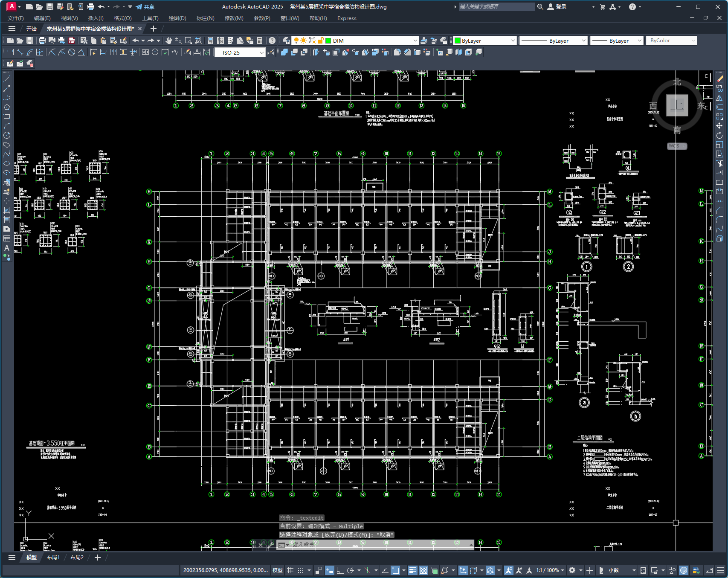Click the 登录 sign-in button

tap(557, 7)
